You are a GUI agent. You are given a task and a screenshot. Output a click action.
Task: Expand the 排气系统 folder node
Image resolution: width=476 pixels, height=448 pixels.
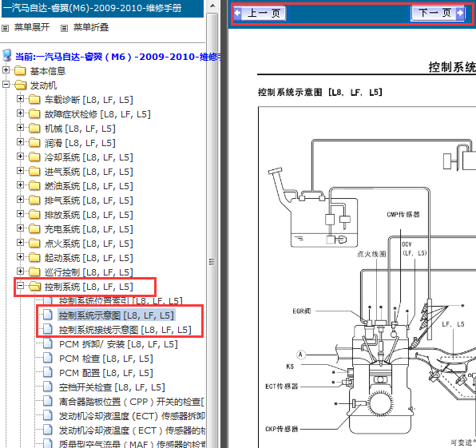click(20, 200)
